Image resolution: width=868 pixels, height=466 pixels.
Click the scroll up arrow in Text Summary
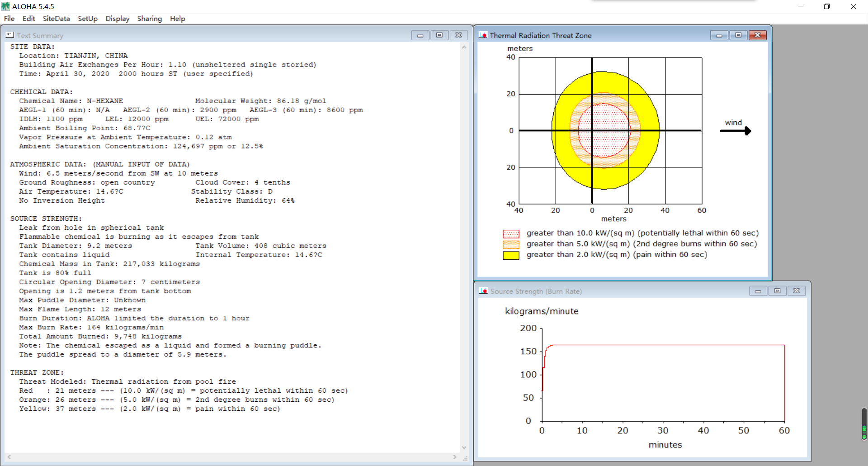[464, 47]
